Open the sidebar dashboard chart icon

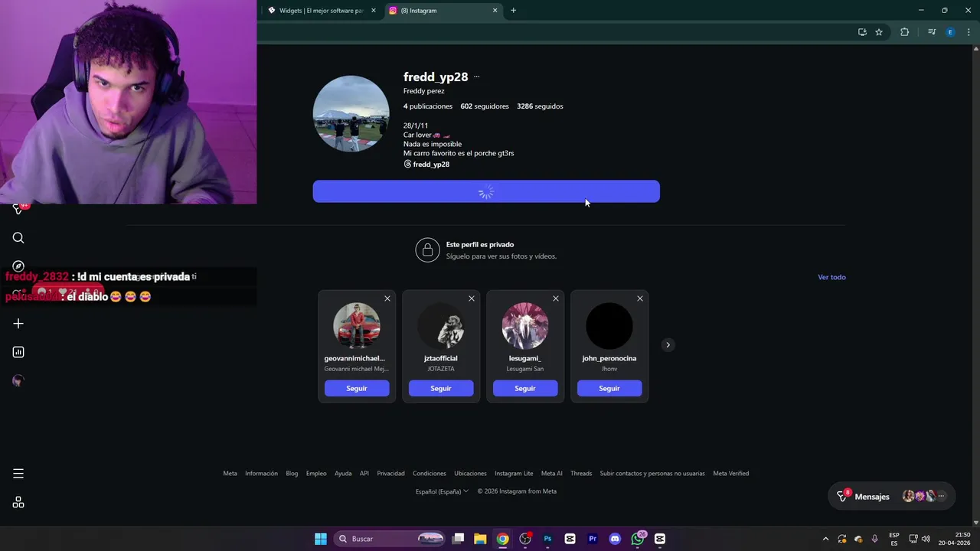[18, 352]
